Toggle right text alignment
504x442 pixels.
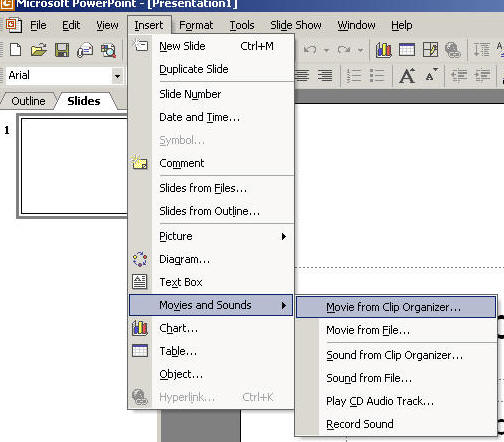[325, 75]
